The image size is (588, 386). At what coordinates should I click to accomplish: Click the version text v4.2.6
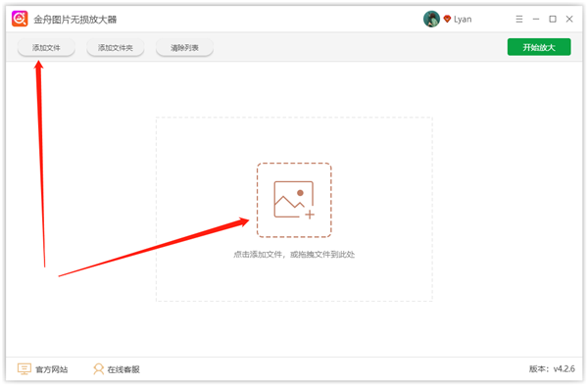click(564, 368)
